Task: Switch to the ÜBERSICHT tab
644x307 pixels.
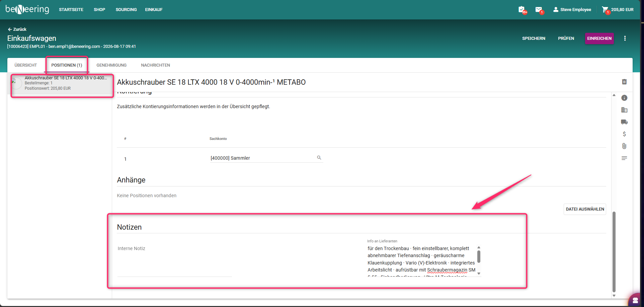Action: click(26, 65)
